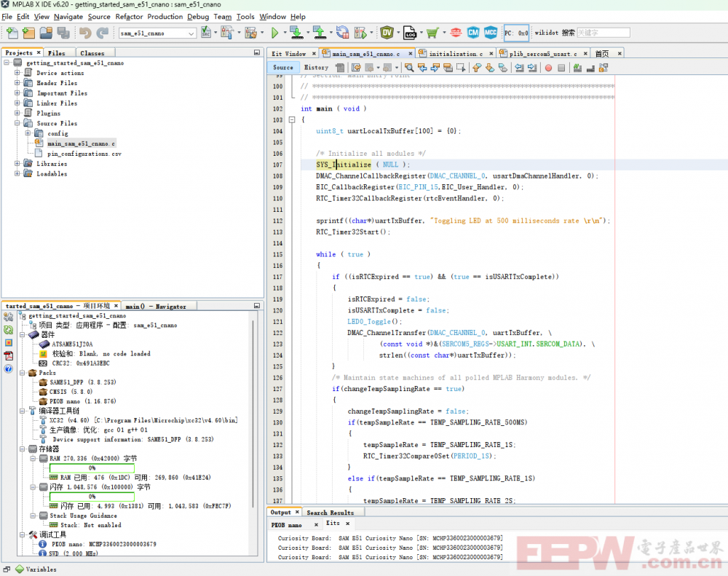Click the Debug Main Project icon

pyautogui.click(x=360, y=33)
